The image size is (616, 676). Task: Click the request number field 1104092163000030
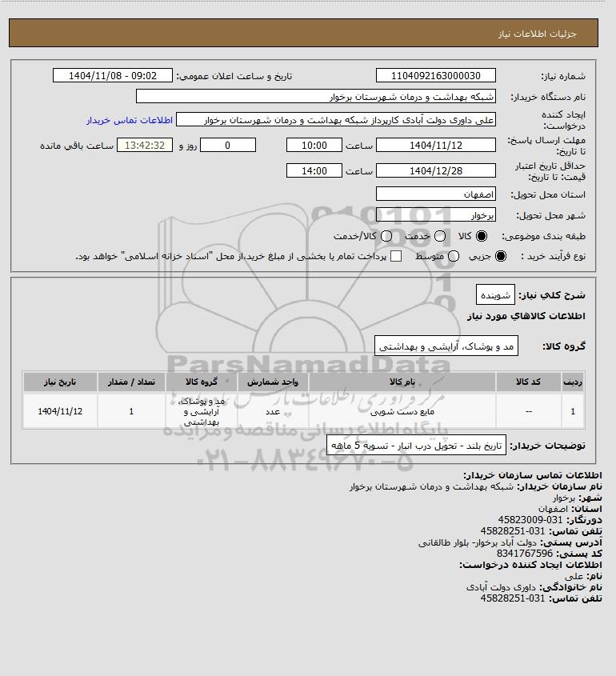point(436,75)
